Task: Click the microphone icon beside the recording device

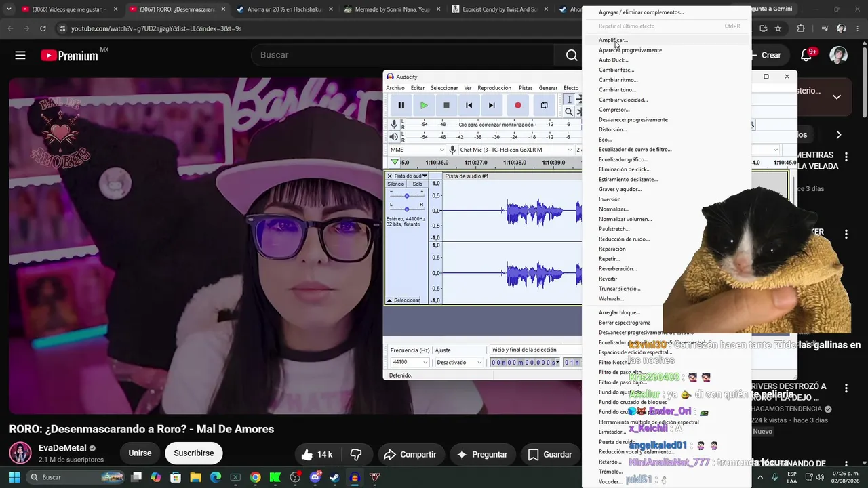Action: click(x=452, y=150)
